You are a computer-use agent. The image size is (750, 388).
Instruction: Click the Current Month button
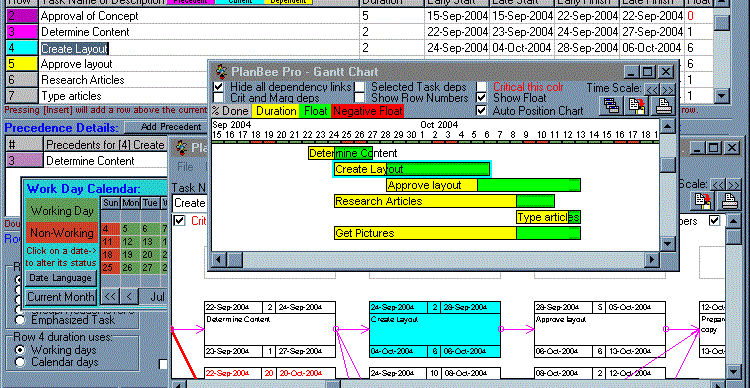tap(61, 297)
